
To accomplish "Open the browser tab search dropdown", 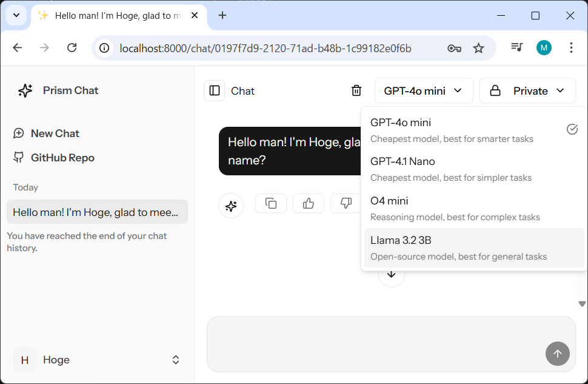I will 16,16.
